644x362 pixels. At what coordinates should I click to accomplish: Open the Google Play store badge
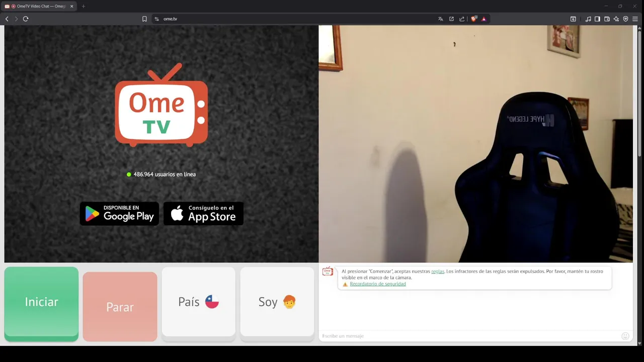click(x=119, y=214)
